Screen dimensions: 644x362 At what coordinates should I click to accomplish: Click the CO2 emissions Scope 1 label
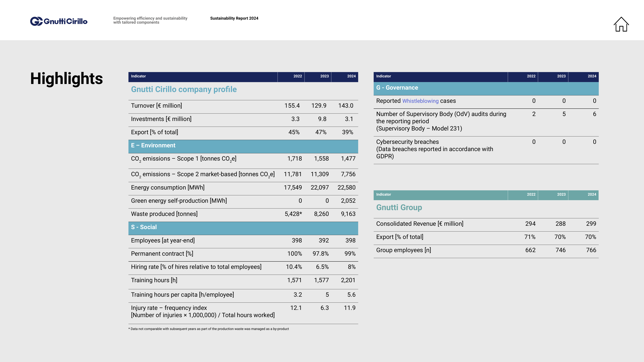pyautogui.click(x=184, y=159)
